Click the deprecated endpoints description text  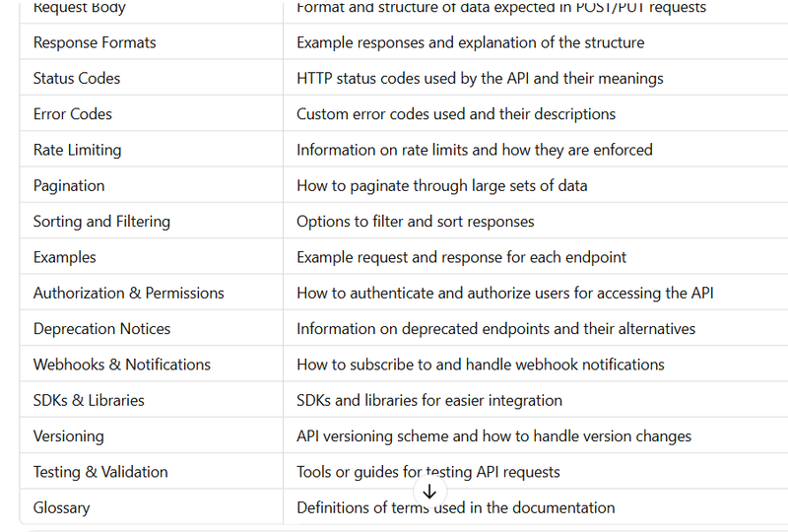pyautogui.click(x=495, y=329)
